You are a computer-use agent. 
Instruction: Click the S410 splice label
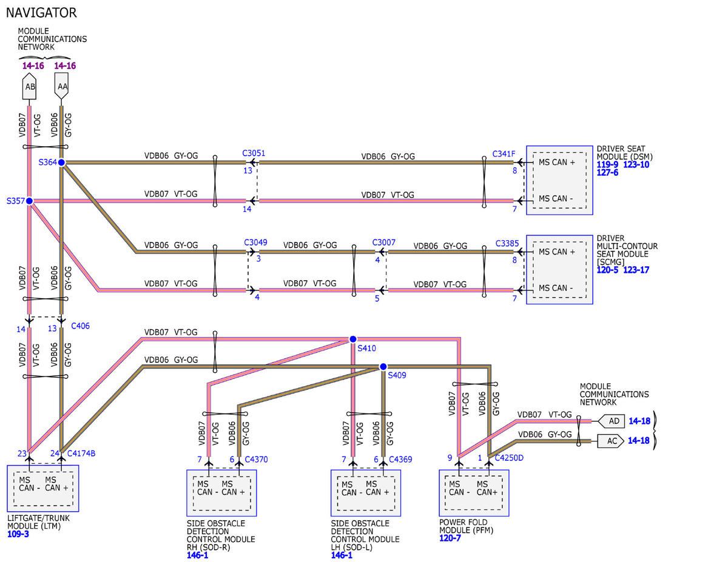[x=366, y=349]
